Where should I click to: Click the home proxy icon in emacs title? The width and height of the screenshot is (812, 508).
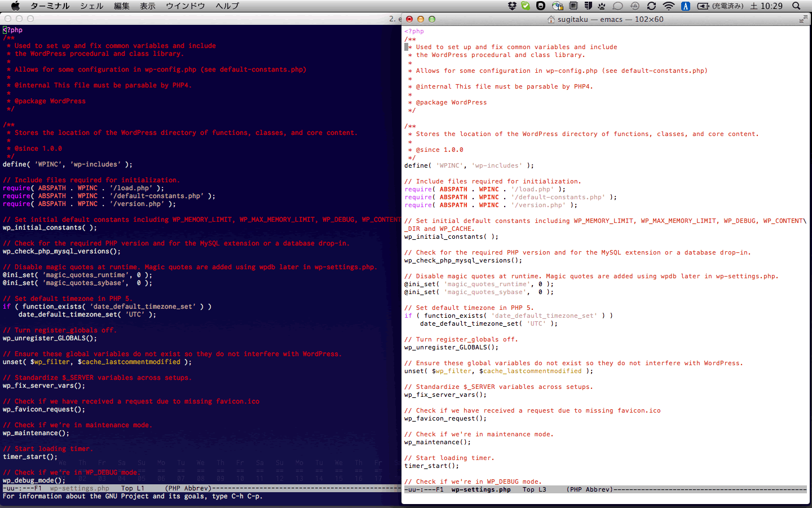click(551, 19)
